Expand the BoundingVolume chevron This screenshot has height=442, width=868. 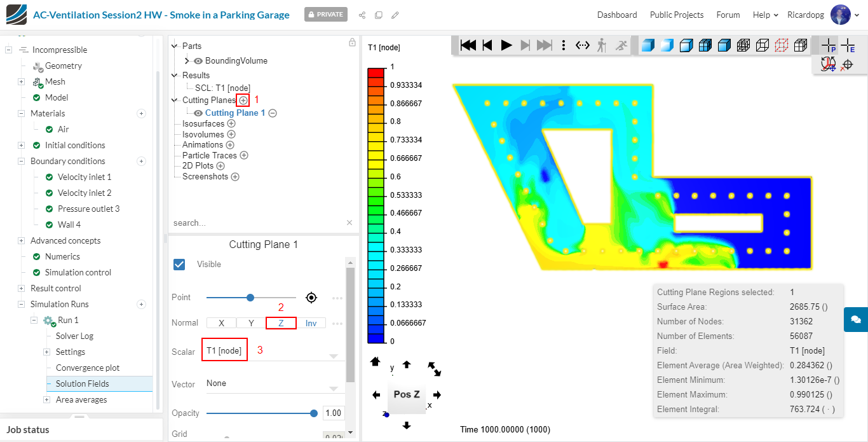(187, 61)
